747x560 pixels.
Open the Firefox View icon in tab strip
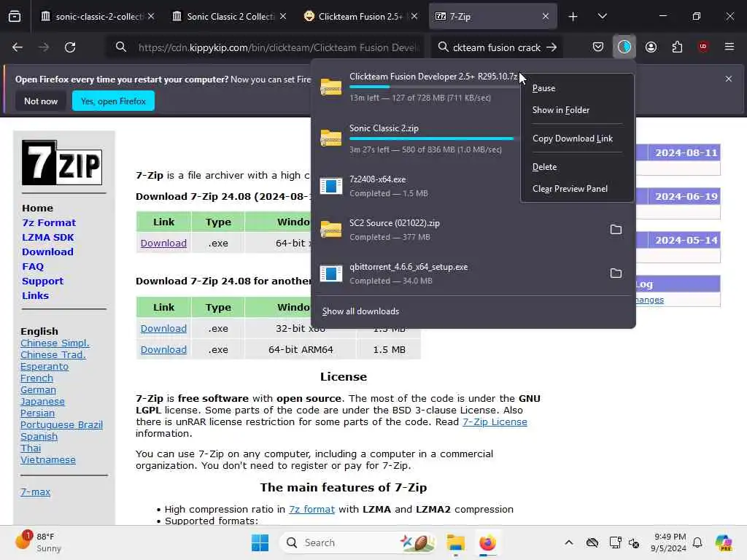(x=15, y=17)
